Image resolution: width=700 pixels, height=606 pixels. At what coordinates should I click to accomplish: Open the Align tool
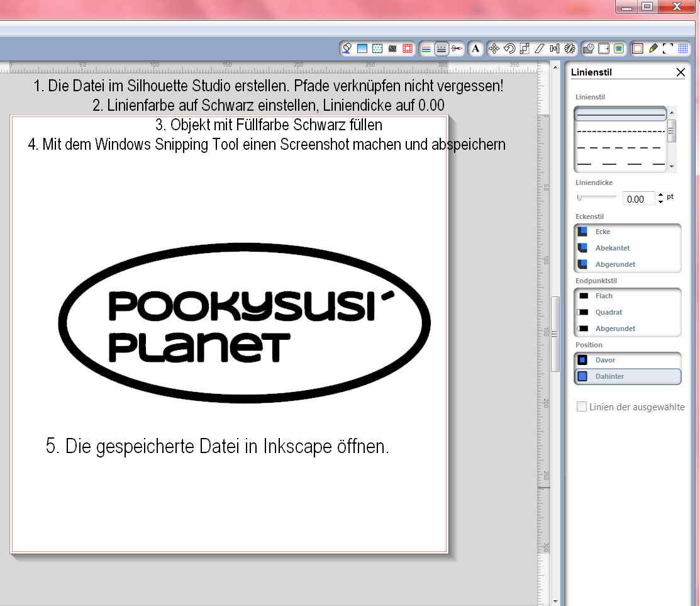(x=555, y=48)
